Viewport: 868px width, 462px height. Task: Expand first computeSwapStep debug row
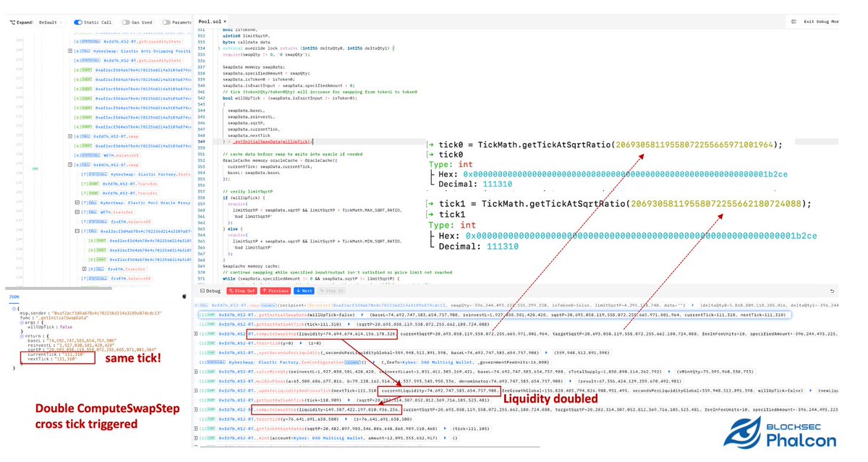click(x=195, y=335)
